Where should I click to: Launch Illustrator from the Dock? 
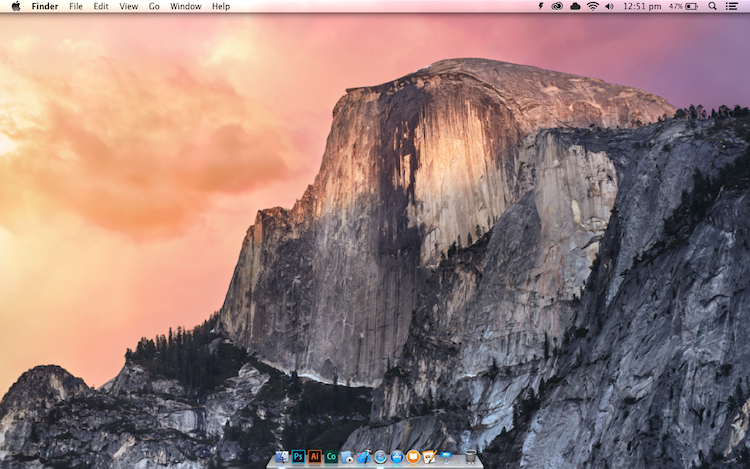click(315, 457)
